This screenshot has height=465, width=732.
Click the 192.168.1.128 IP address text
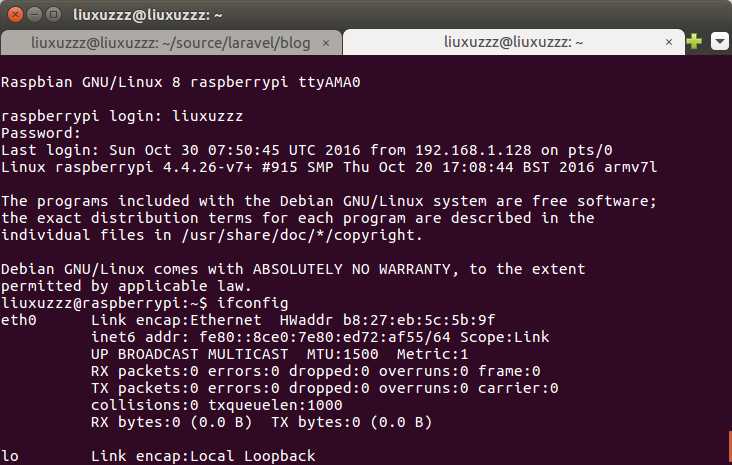pyautogui.click(x=473, y=150)
